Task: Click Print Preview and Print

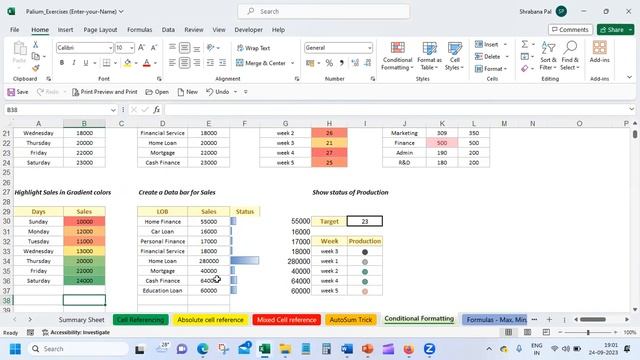Action: click(x=104, y=92)
